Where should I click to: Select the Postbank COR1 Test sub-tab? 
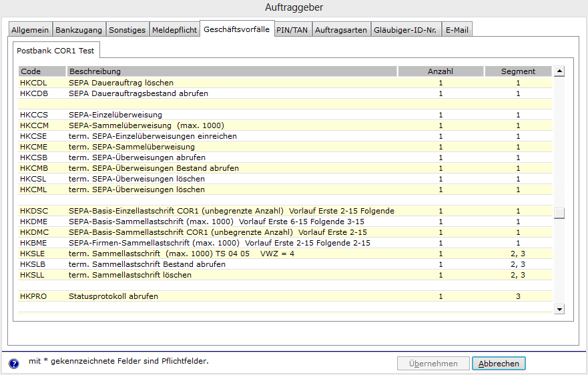coord(55,51)
